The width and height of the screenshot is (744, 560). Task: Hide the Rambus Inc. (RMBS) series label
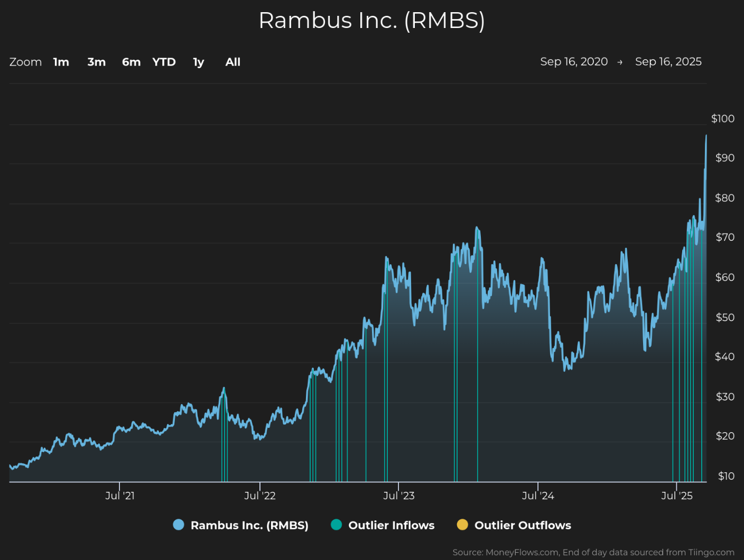249,525
